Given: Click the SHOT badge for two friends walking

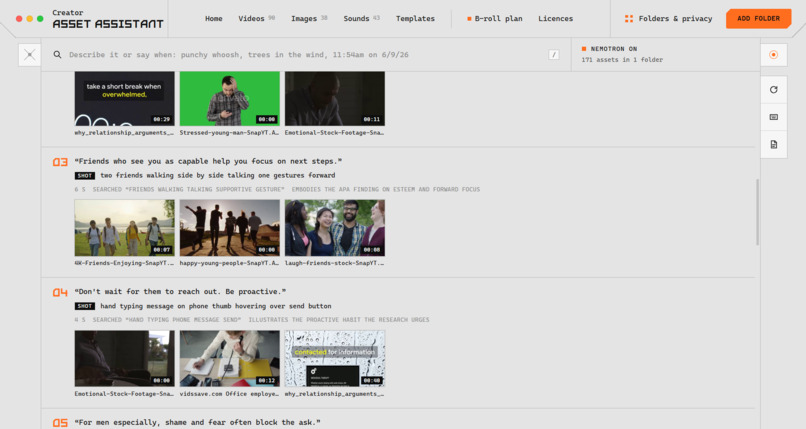Looking at the screenshot, I should [85, 176].
